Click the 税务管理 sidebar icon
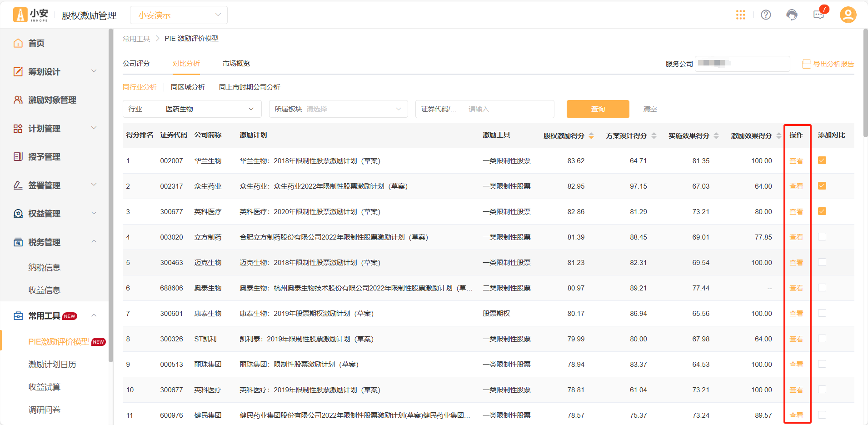The height and width of the screenshot is (425, 868). tap(18, 242)
